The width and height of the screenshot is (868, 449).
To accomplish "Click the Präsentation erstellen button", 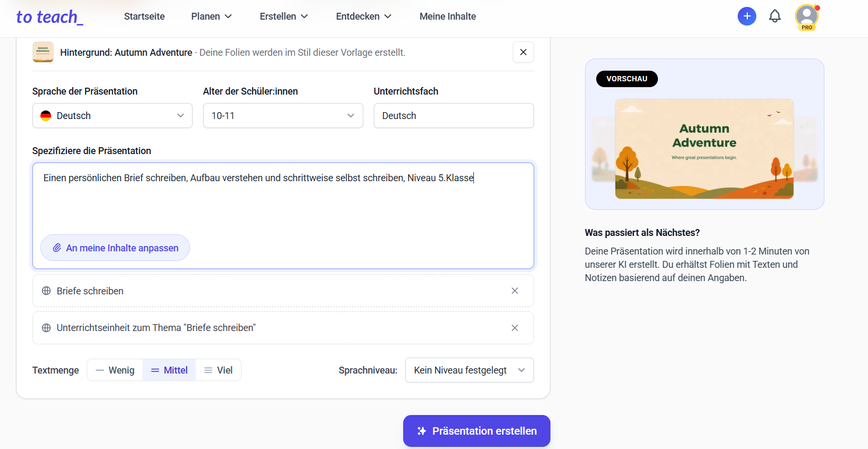I will click(x=477, y=431).
